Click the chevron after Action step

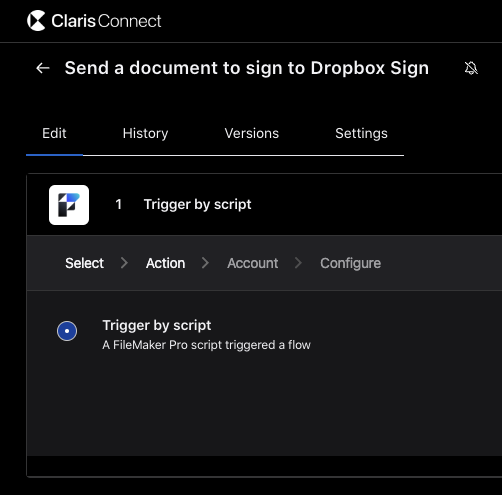tap(205, 263)
